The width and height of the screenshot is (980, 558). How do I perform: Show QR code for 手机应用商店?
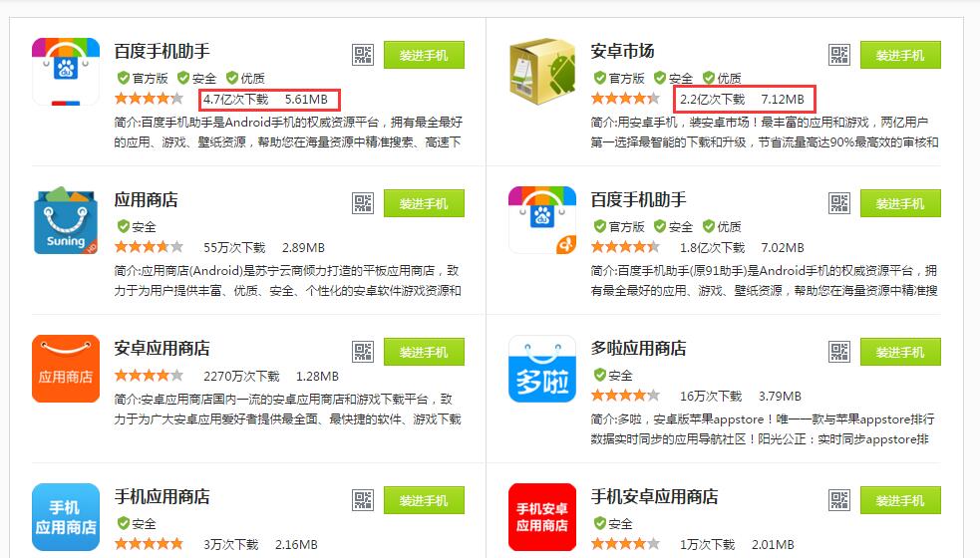coord(363,500)
